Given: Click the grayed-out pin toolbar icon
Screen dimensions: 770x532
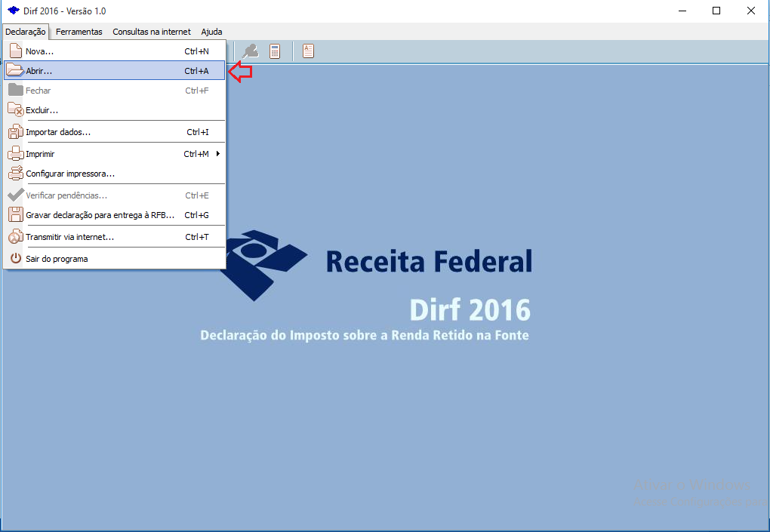Looking at the screenshot, I should (251, 51).
